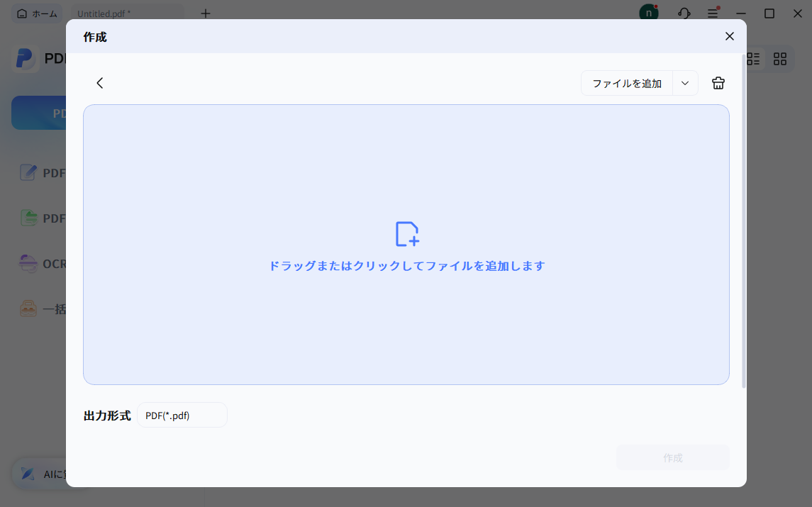The height and width of the screenshot is (507, 812).
Task: Close the 作成 dialog
Action: [x=729, y=36]
